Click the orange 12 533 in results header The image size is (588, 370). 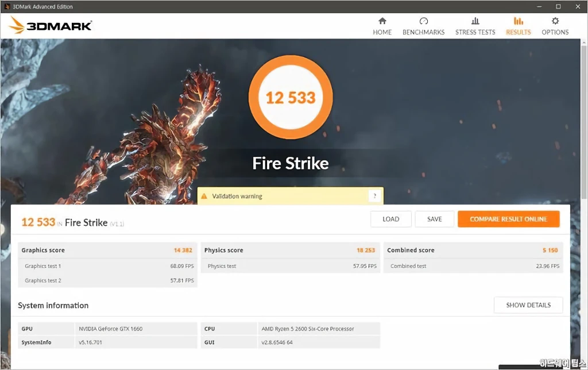38,222
